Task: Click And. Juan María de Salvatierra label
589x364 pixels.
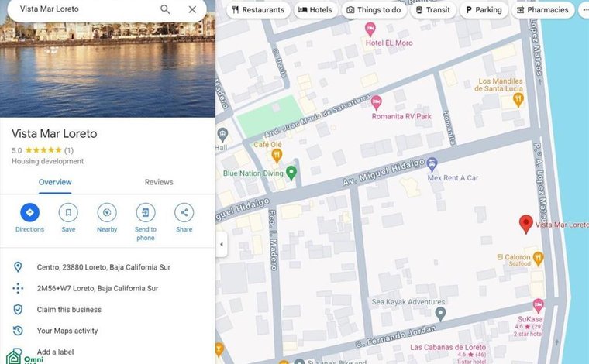Action: pos(318,116)
